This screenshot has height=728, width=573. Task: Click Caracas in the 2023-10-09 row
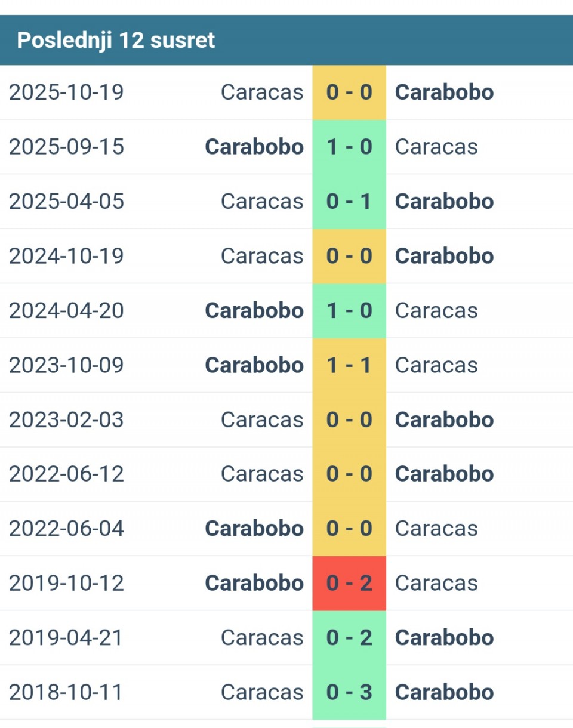point(436,365)
